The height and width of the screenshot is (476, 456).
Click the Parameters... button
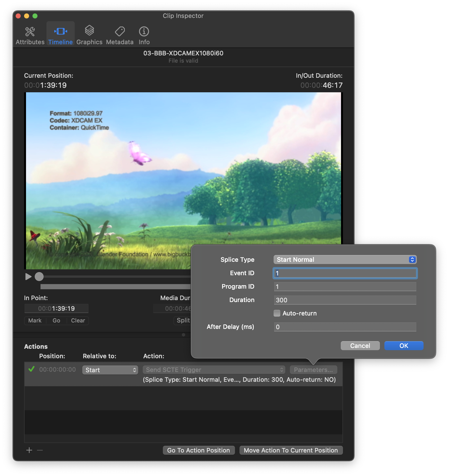(313, 370)
